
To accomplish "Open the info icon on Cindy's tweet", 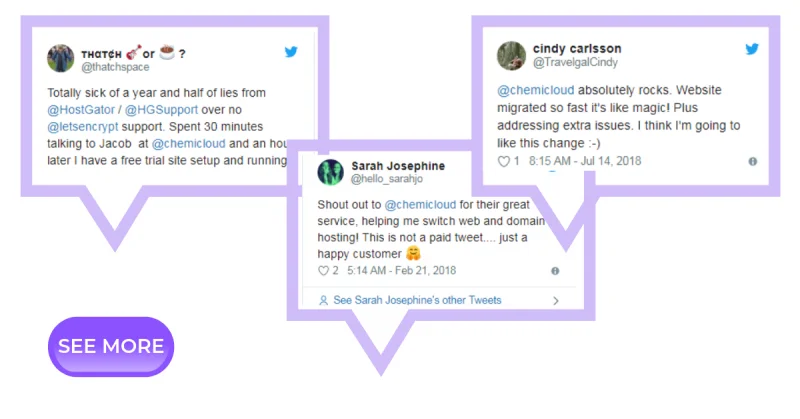I will coord(753,161).
